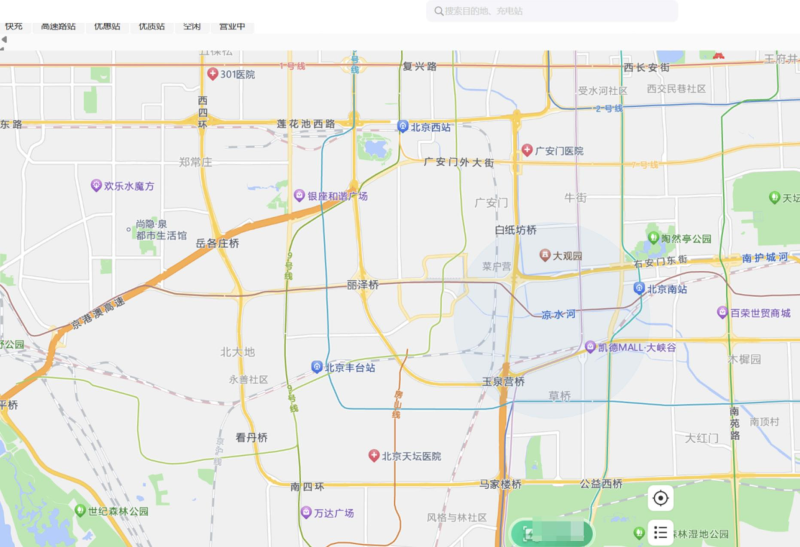Click the 银座和谐广场 shopping marker

(x=299, y=195)
